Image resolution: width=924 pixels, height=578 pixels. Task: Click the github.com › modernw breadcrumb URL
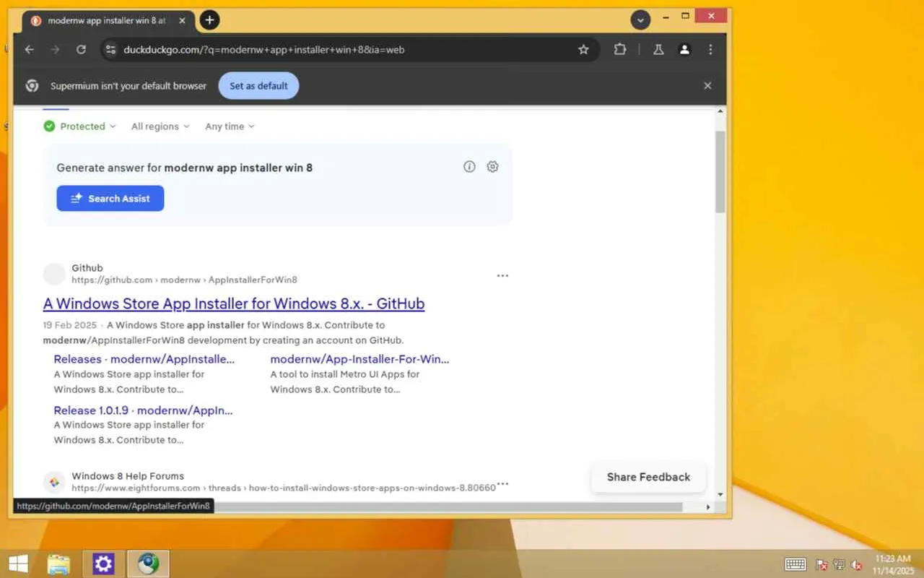click(x=184, y=280)
